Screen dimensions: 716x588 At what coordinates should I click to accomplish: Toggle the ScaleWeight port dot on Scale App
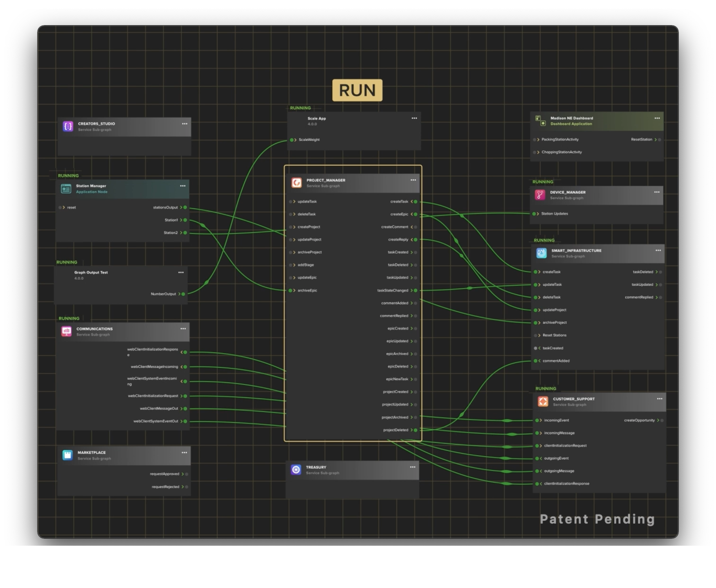pos(292,140)
